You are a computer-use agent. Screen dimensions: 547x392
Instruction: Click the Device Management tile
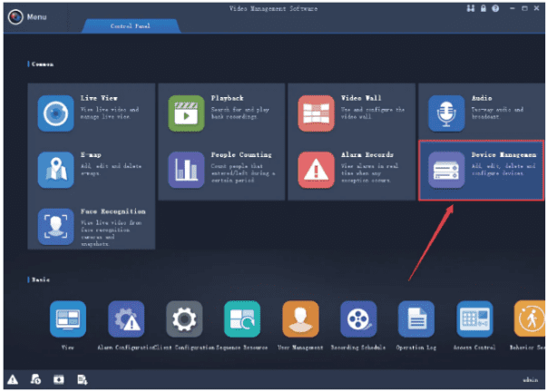[480, 170]
